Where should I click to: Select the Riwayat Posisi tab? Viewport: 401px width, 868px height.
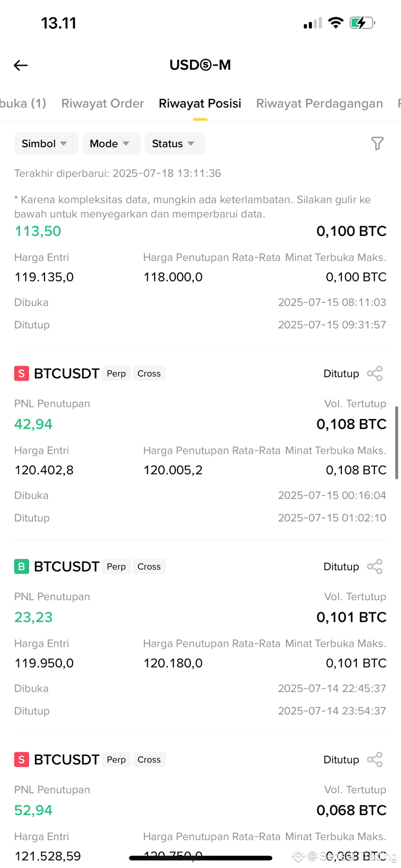tap(200, 103)
